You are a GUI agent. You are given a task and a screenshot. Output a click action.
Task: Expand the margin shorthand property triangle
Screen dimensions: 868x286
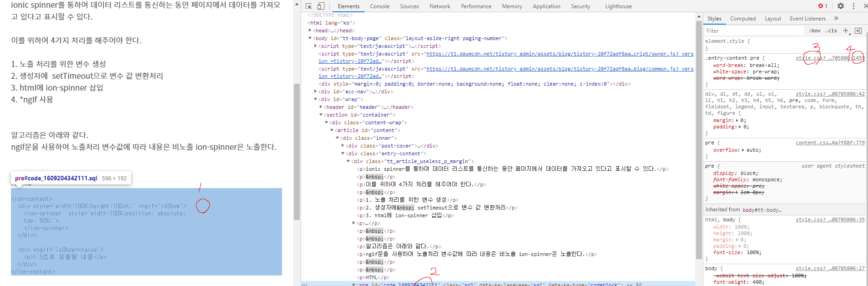coord(737,121)
